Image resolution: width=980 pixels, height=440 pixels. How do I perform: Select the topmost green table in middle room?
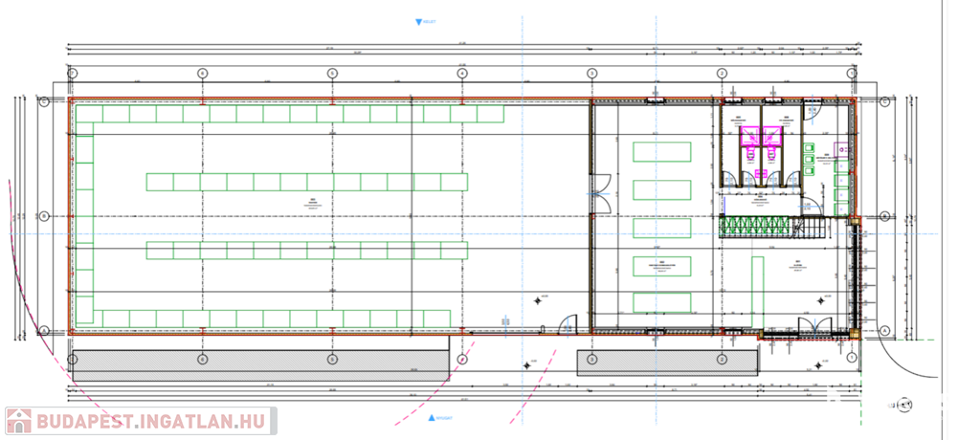pos(660,153)
